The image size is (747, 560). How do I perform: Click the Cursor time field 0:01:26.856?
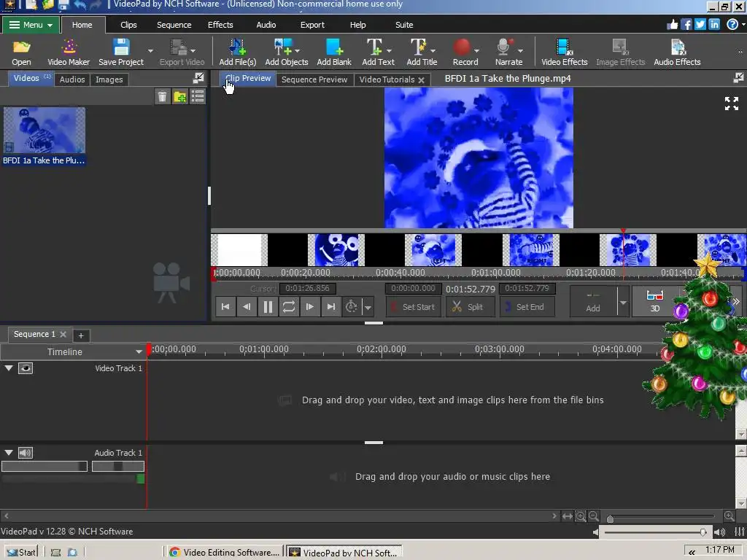(x=307, y=289)
